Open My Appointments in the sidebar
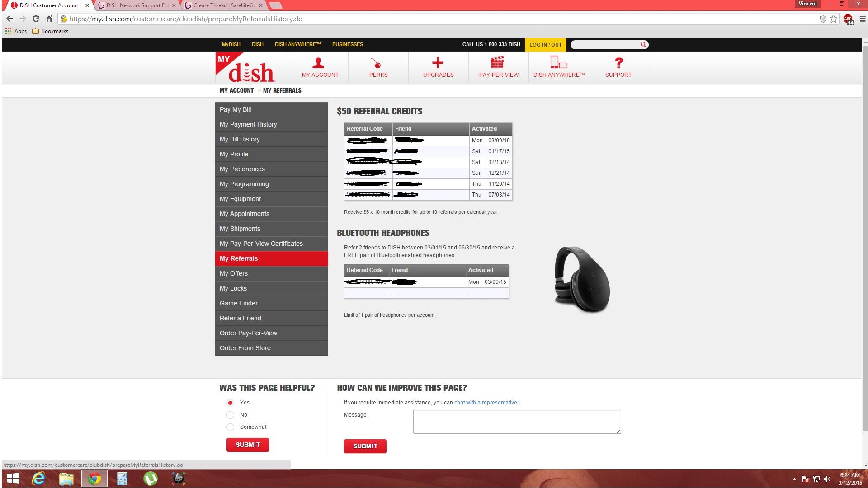Image resolution: width=868 pixels, height=488 pixels. [x=272, y=214]
